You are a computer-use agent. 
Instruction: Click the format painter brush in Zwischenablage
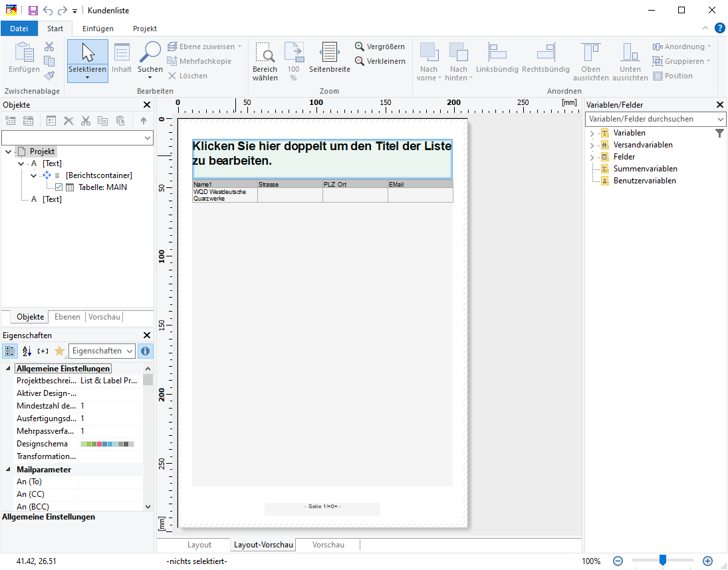pos(49,76)
